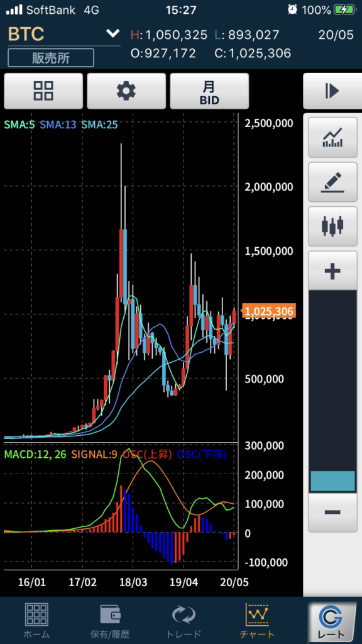Select the チャート tab
Screen dimensions: 362x644
257,621
